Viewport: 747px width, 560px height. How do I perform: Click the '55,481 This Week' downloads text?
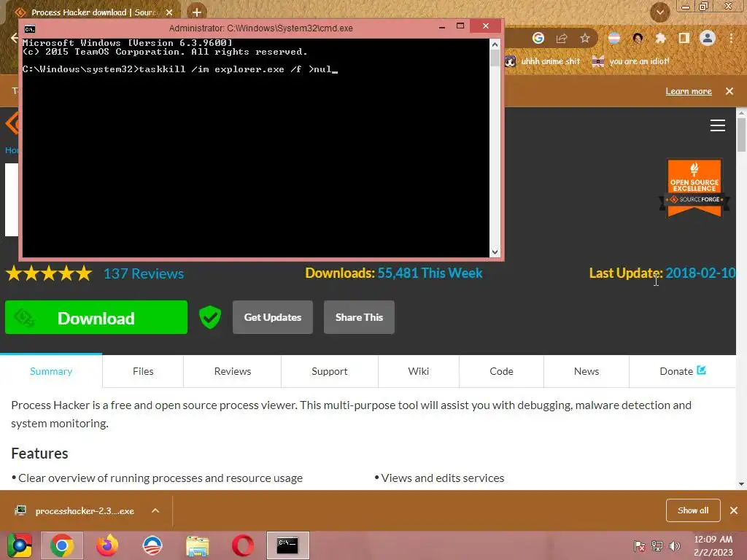pyautogui.click(x=430, y=273)
